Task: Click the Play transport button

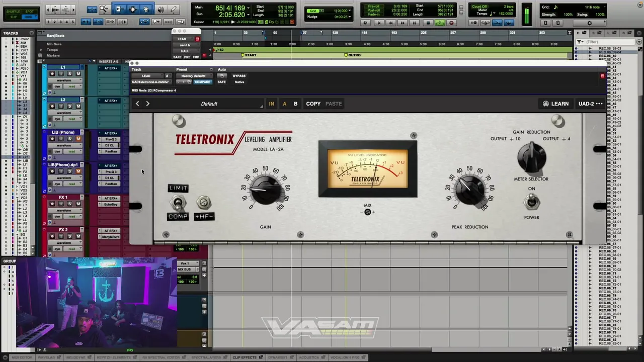Action: [440, 23]
